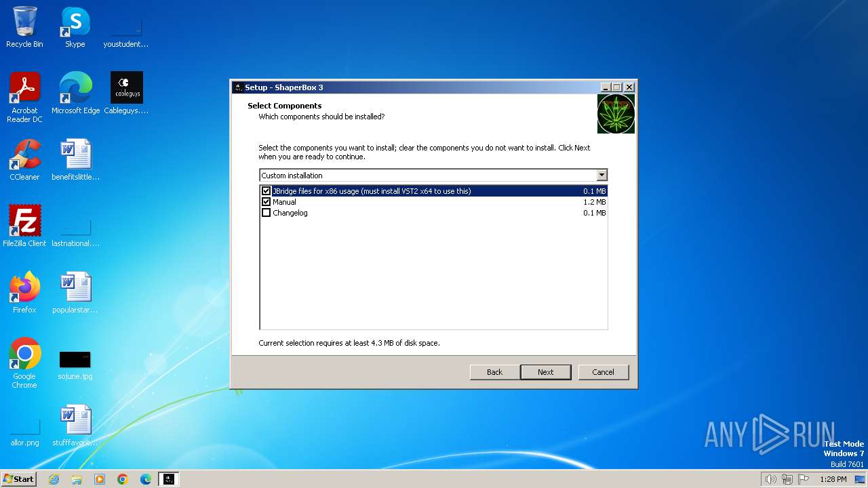Uncheck the Manual component
The image size is (868, 488).
(266, 202)
